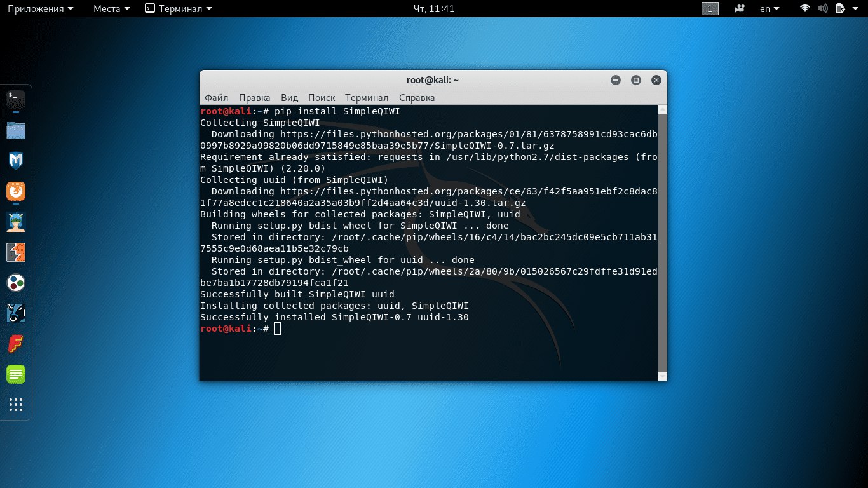Maximize the root@kali terminal window

click(x=636, y=80)
